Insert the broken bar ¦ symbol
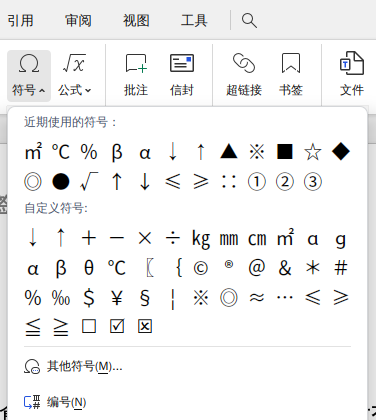The width and height of the screenshot is (376, 420). click(173, 299)
